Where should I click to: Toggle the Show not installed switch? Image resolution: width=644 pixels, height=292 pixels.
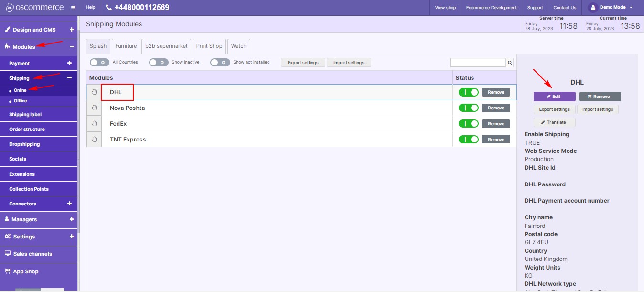pyautogui.click(x=220, y=62)
